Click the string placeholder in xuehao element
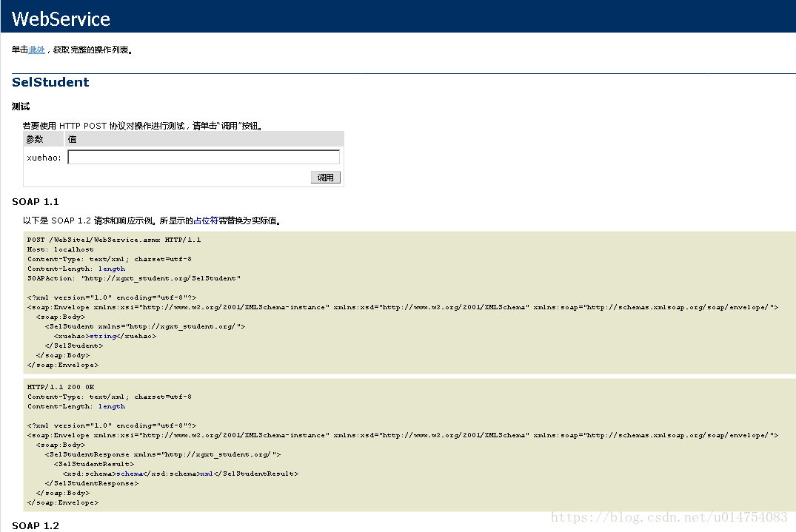The height and width of the screenshot is (532, 796). (x=103, y=336)
